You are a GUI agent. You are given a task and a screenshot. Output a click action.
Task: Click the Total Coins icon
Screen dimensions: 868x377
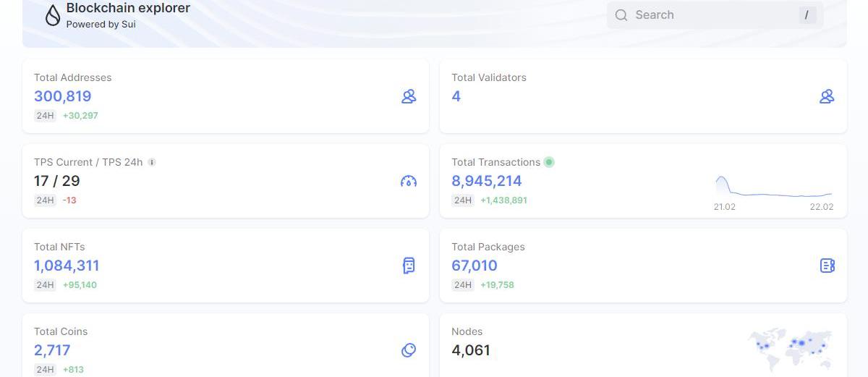coord(409,350)
